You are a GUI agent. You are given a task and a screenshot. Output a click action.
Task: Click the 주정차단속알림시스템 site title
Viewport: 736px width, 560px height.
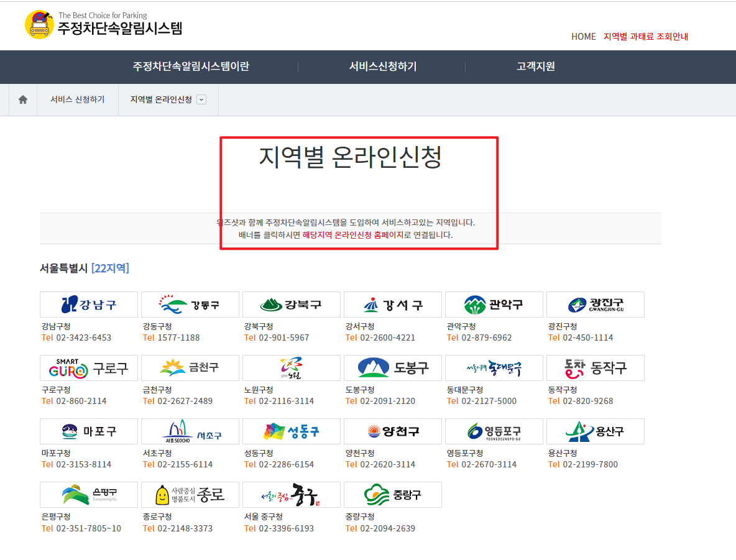(x=120, y=28)
